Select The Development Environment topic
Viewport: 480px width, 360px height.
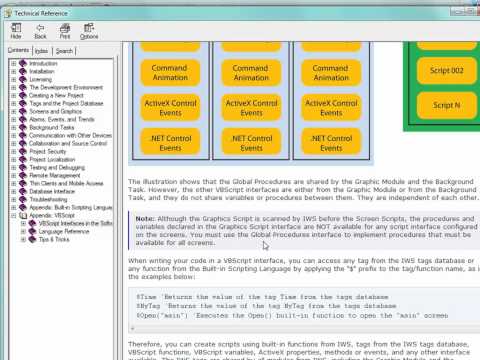tap(66, 87)
